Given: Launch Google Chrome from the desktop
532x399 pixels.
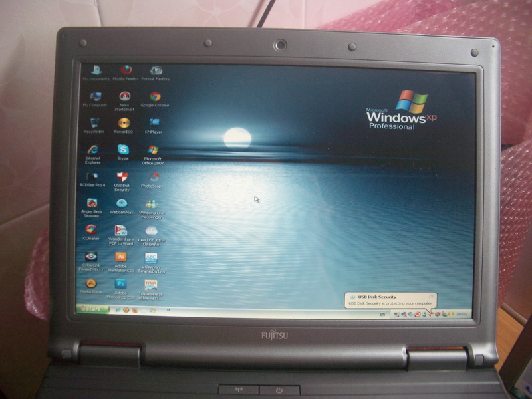Looking at the screenshot, I should [155, 96].
